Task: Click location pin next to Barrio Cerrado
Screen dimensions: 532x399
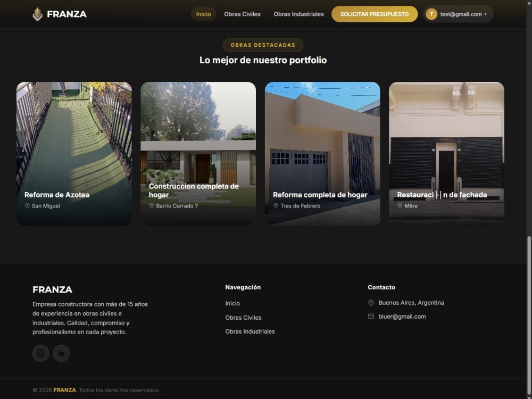Action: click(x=151, y=205)
